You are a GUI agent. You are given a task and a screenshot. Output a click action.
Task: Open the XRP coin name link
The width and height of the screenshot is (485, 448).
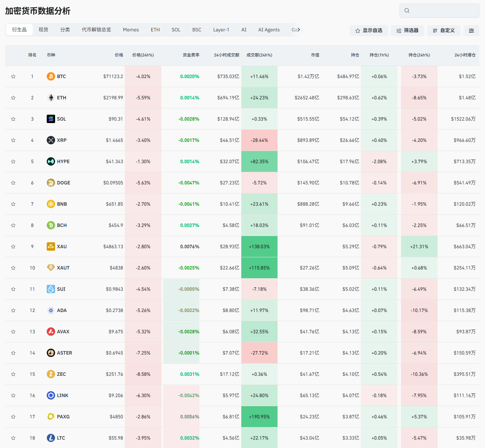(62, 140)
